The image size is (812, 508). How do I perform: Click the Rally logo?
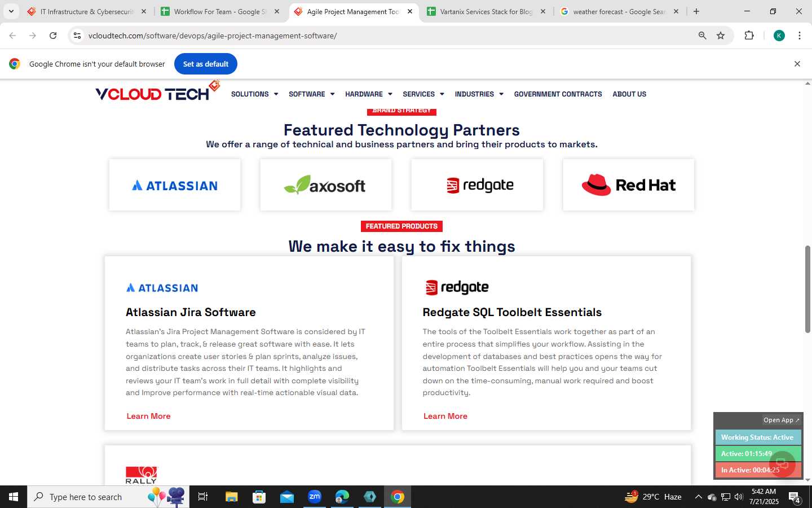click(142, 475)
